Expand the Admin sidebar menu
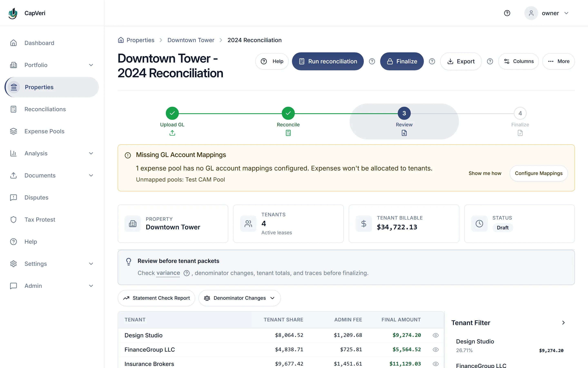Viewport: 588px width, 368px height. 91,286
